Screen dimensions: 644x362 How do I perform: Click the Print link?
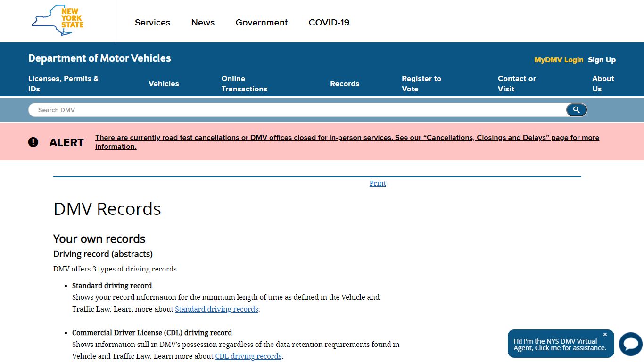(x=378, y=183)
